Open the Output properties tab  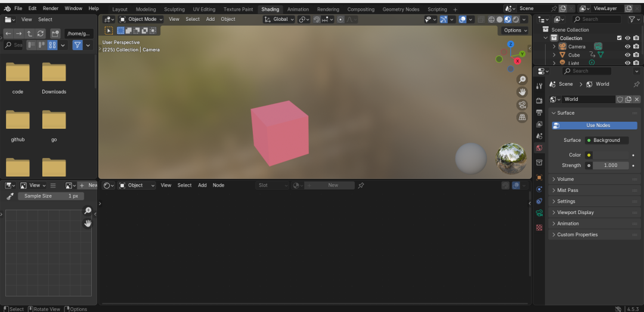[x=539, y=112]
